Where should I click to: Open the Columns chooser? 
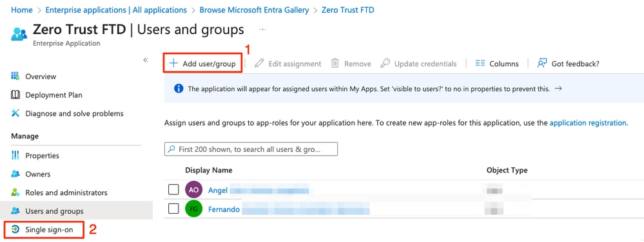(497, 64)
